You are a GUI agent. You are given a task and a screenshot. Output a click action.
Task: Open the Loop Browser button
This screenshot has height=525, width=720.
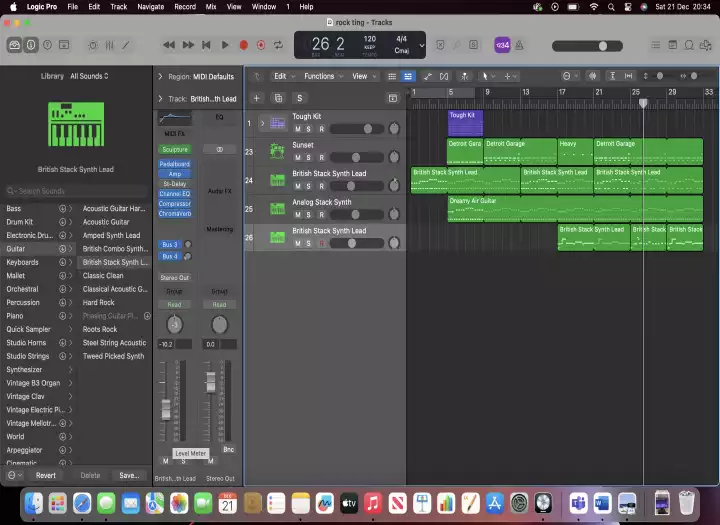click(x=689, y=45)
